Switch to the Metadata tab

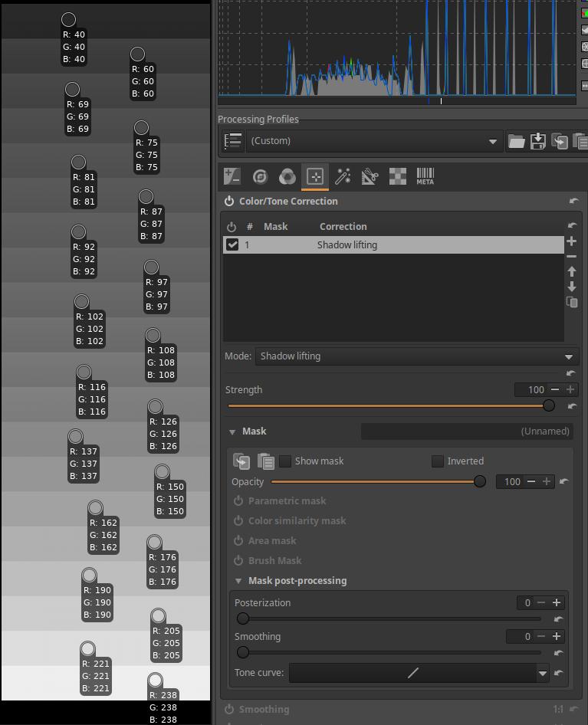(425, 177)
